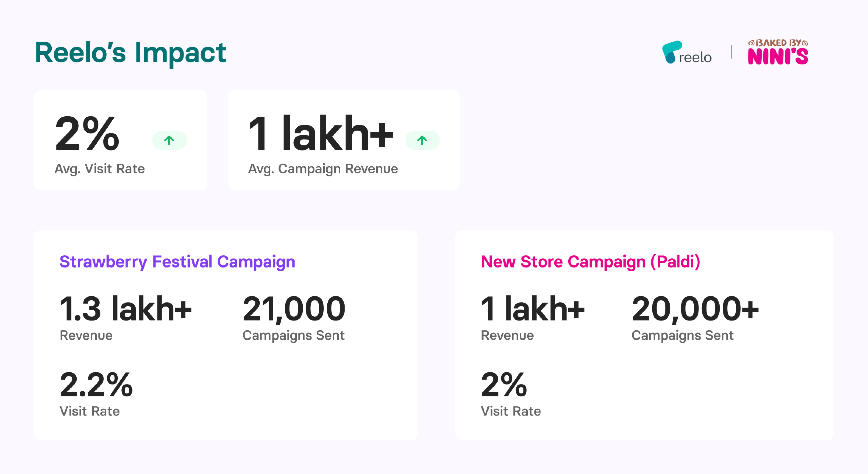This screenshot has width=868, height=474.
Task: Click Campaigns Sent label under 21,000
Action: [x=294, y=335]
